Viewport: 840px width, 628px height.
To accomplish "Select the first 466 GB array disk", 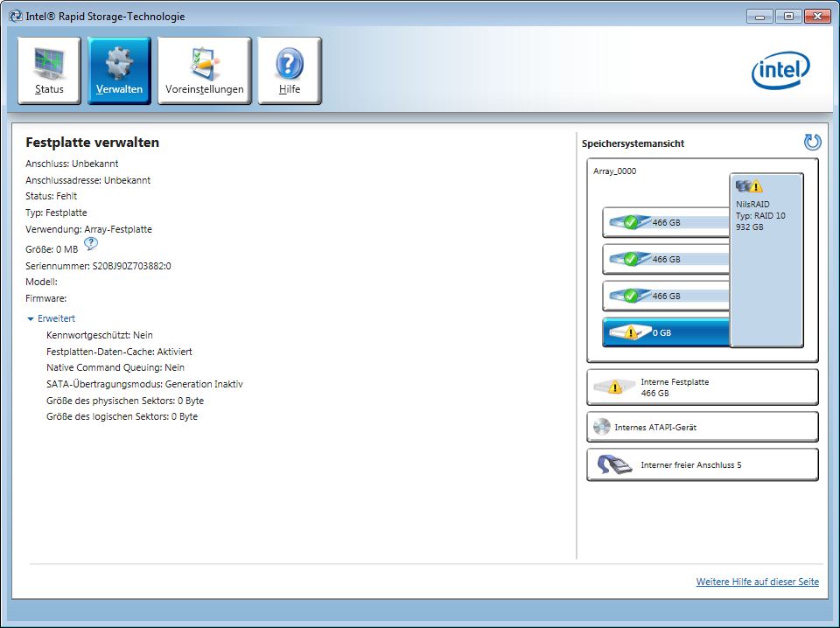I will tap(666, 222).
